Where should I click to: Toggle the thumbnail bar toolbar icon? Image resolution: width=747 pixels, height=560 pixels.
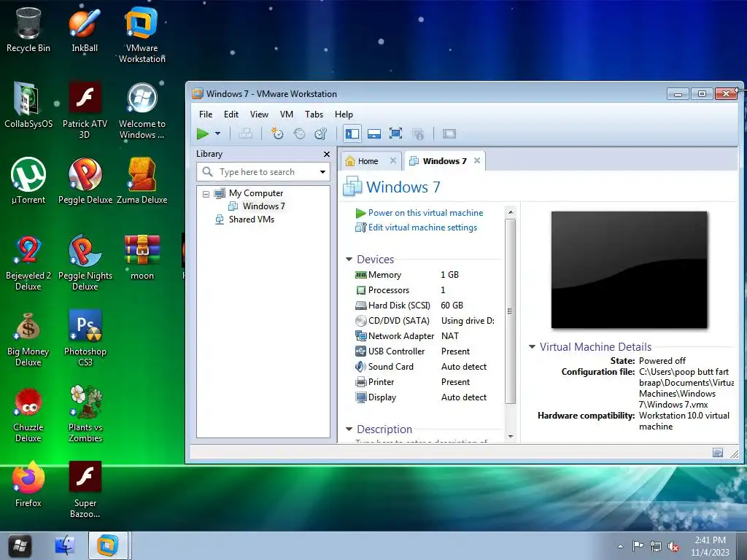pyautogui.click(x=374, y=134)
